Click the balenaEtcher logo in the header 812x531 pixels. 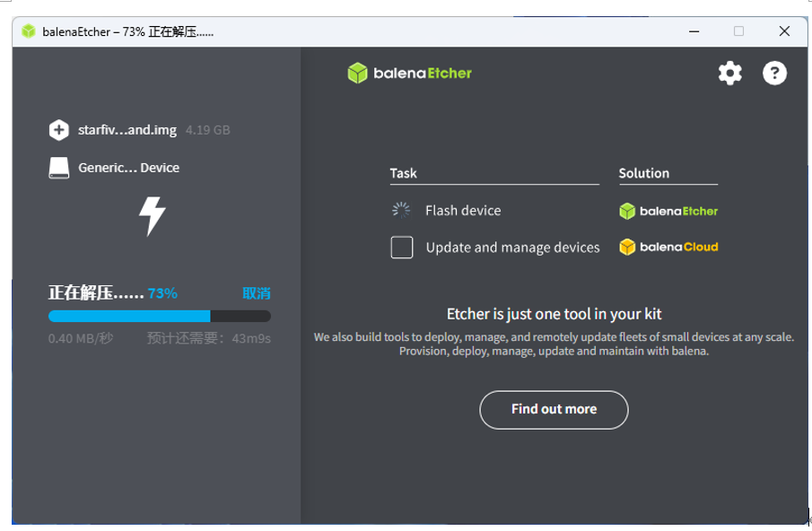[410, 73]
